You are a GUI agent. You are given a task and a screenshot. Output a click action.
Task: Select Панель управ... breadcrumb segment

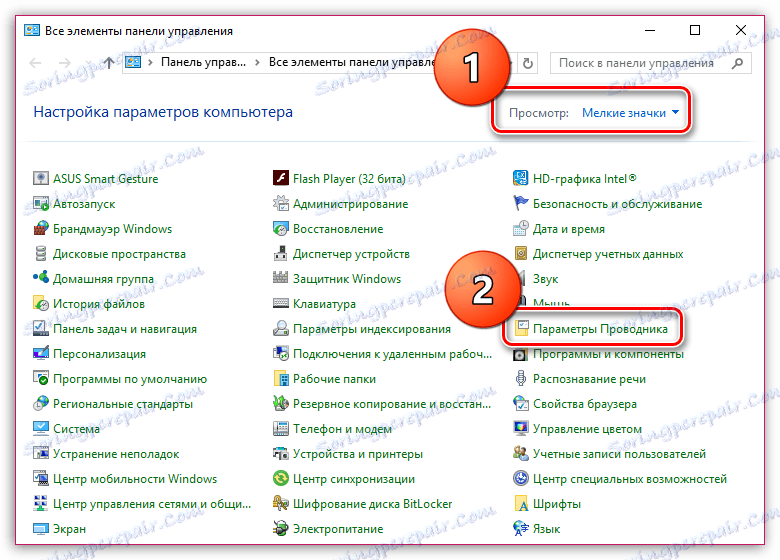tap(203, 62)
